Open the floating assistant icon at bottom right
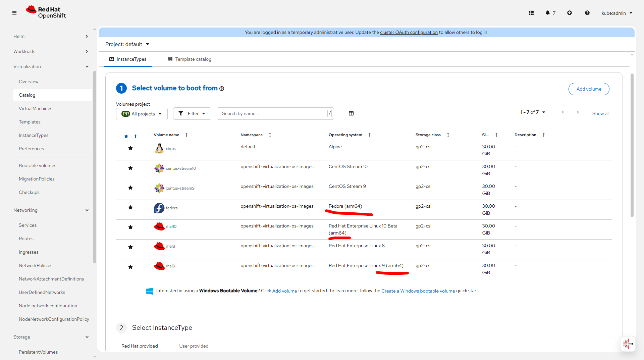This screenshot has height=360, width=644. click(628, 344)
